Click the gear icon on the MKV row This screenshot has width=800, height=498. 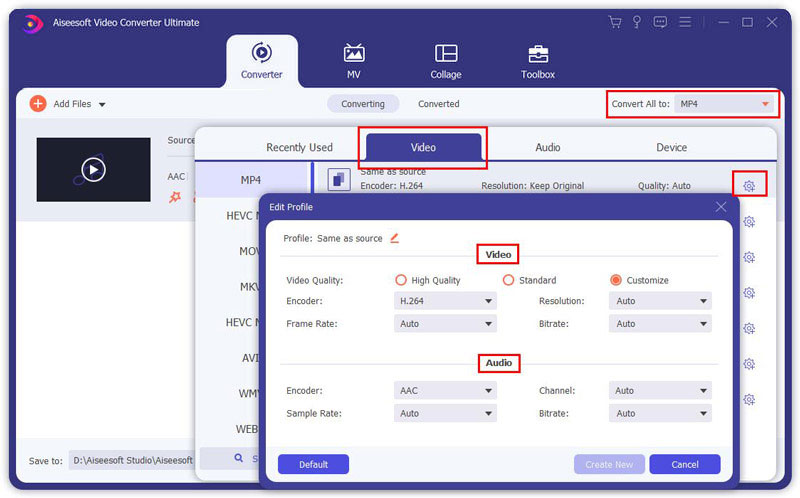(749, 293)
